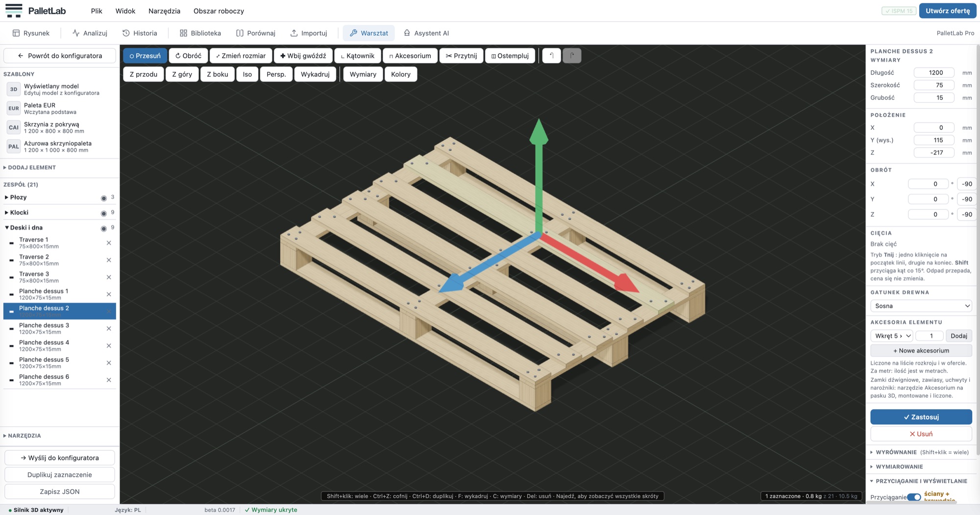Load the Ażurowa skrzyniopaleta PAL template

pos(60,147)
